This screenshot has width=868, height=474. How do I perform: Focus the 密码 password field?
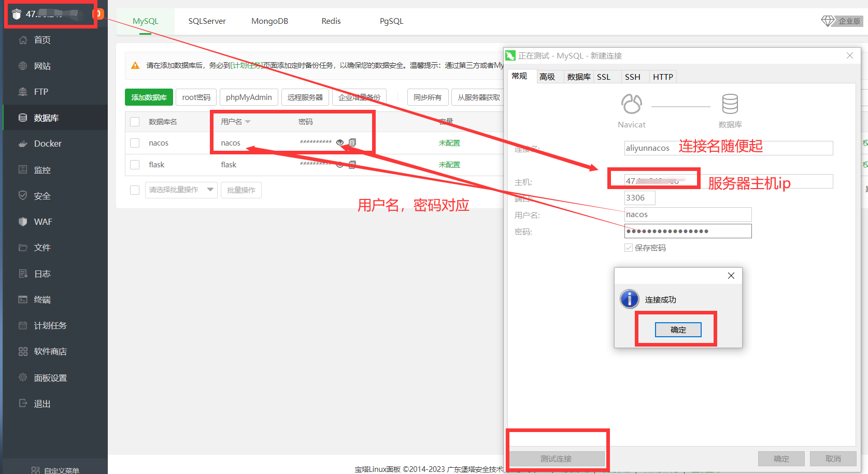[x=688, y=231]
